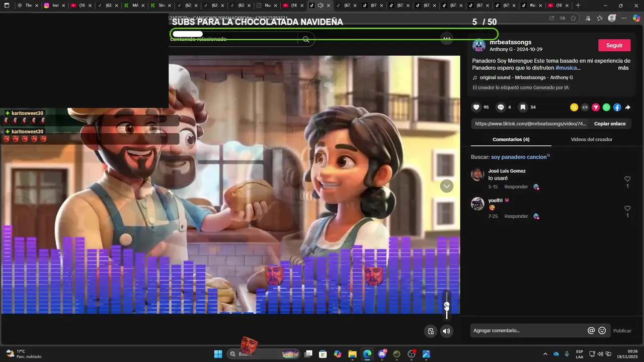
Task: Toggle the auto-scroll icon beside volume
Action: (x=431, y=331)
